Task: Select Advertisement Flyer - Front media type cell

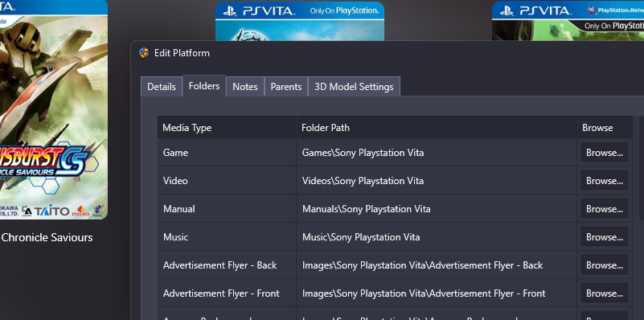Action: click(227, 293)
